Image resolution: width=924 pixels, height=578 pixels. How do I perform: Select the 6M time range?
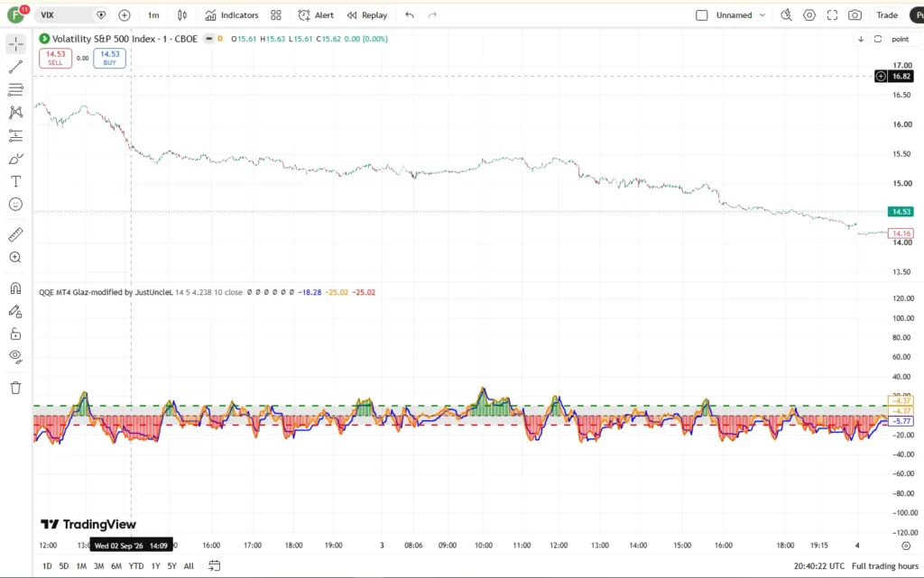[116, 565]
